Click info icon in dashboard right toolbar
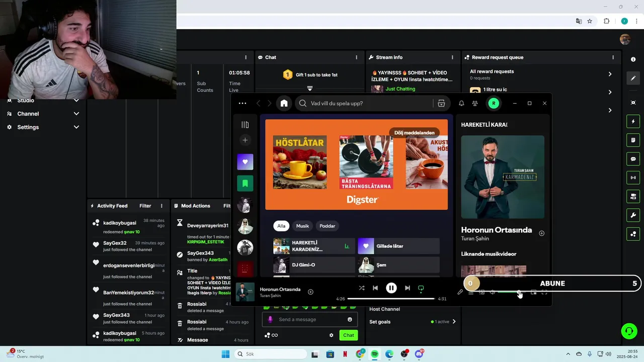The width and height of the screenshot is (644, 362). click(633, 59)
